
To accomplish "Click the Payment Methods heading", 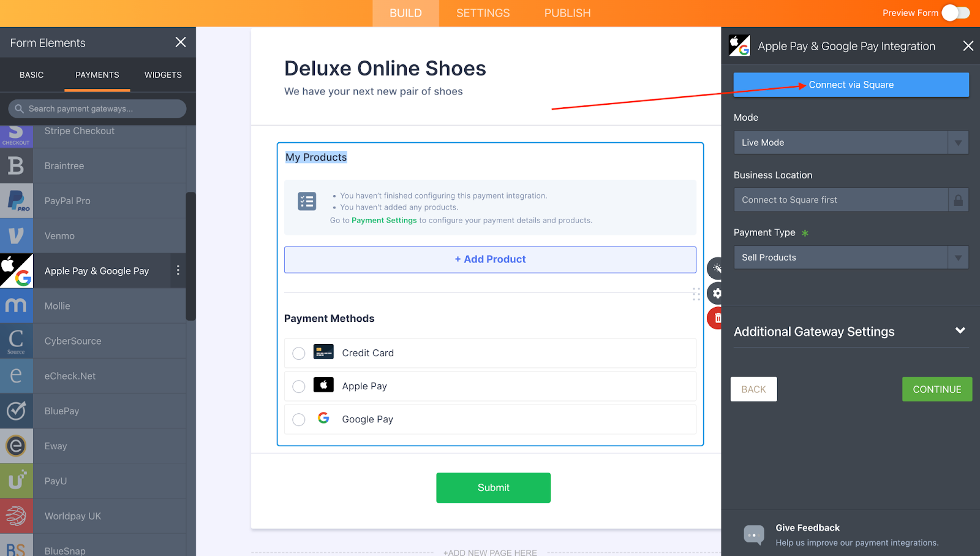I will 329,319.
